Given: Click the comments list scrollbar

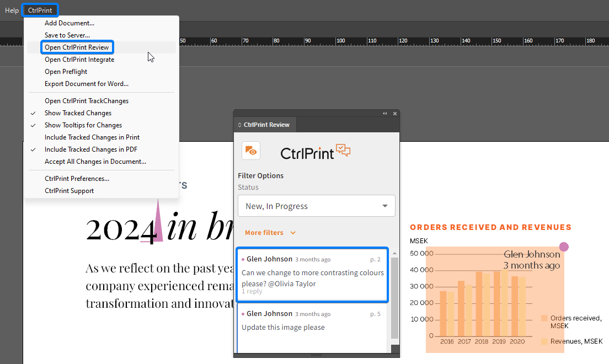Looking at the screenshot, I should [394, 298].
